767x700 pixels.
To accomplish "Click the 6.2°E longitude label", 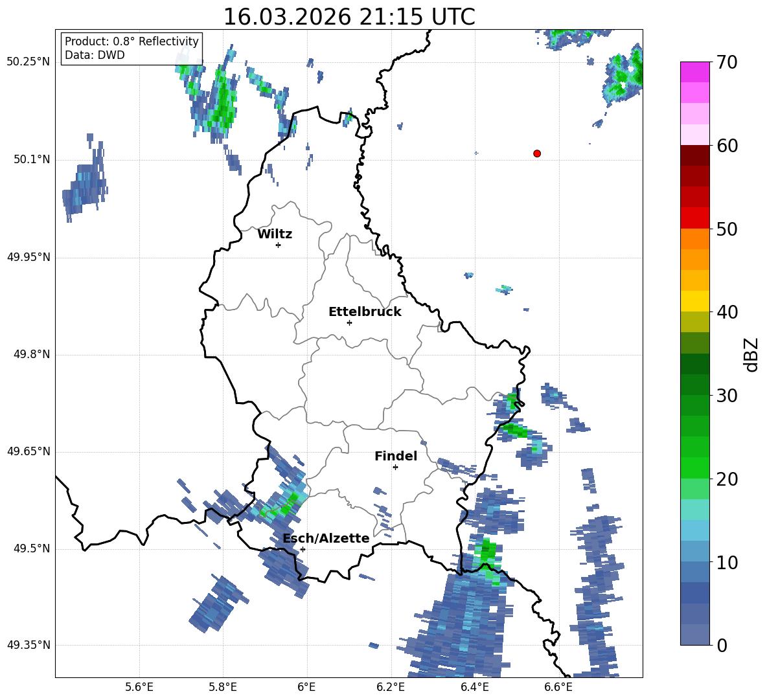I will coord(391,687).
